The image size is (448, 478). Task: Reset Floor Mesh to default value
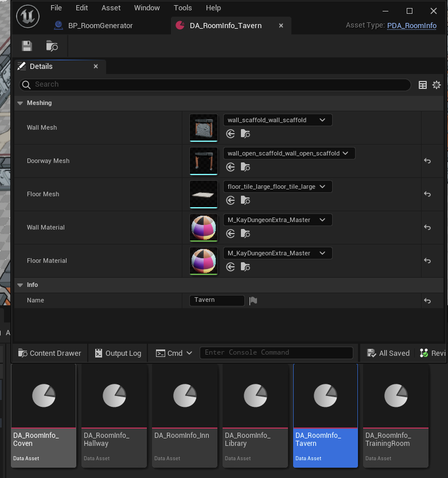pyautogui.click(x=427, y=194)
